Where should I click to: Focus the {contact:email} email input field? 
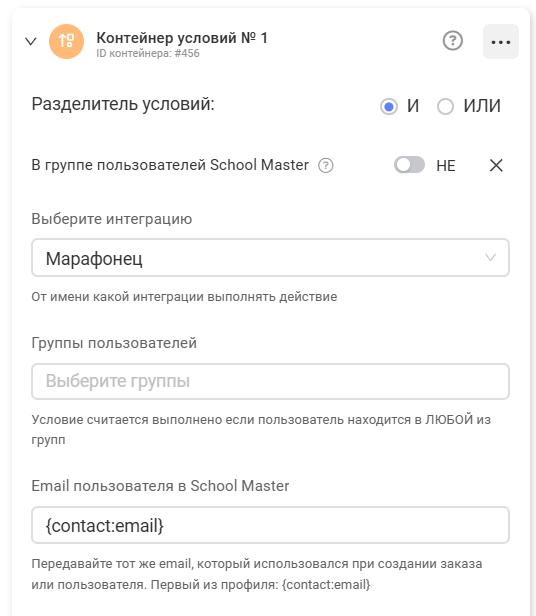(270, 525)
